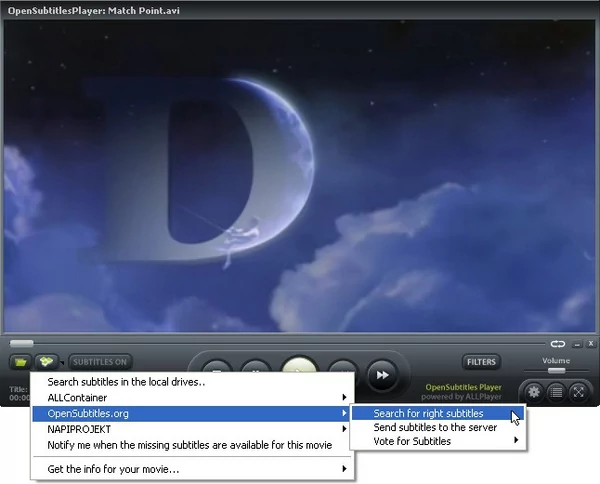The height and width of the screenshot is (484, 600).
Task: Toggle the repeat loop icon
Action: (x=558, y=344)
